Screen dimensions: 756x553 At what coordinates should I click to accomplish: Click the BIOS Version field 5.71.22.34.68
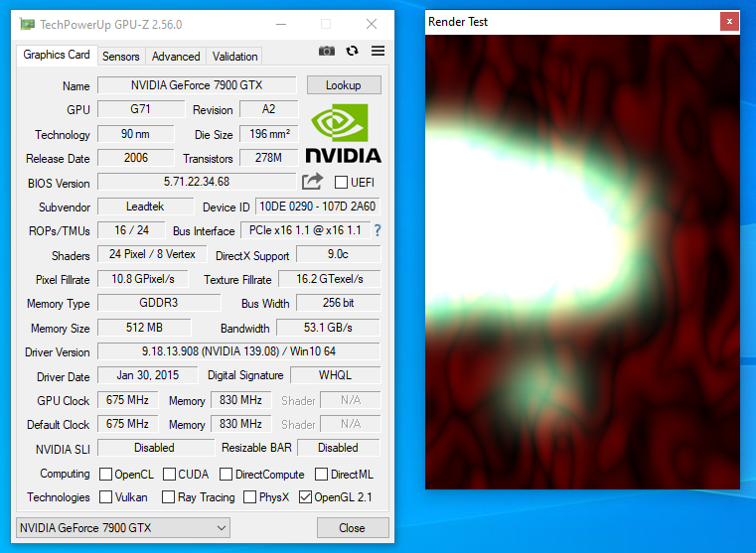click(197, 182)
